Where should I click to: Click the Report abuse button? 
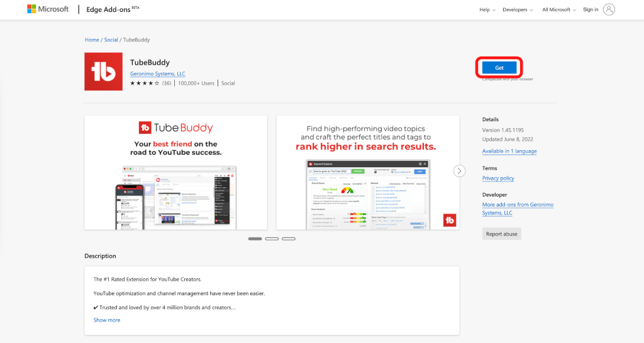click(501, 234)
